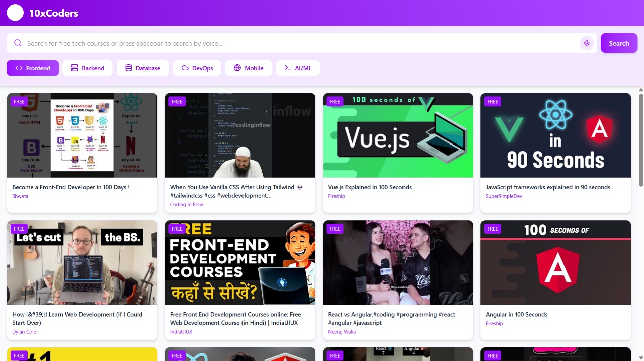This screenshot has height=361, width=644.
Task: Click FREE badge on Front-End Developer 100 Days card
Action: click(19, 102)
